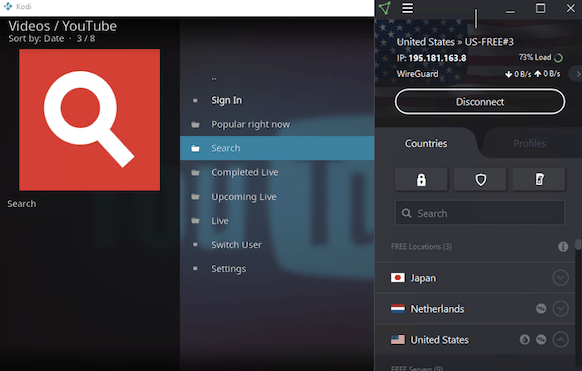Viewport: 582px width, 371px height.
Task: Close the ProtonVPN window
Action: click(x=570, y=8)
